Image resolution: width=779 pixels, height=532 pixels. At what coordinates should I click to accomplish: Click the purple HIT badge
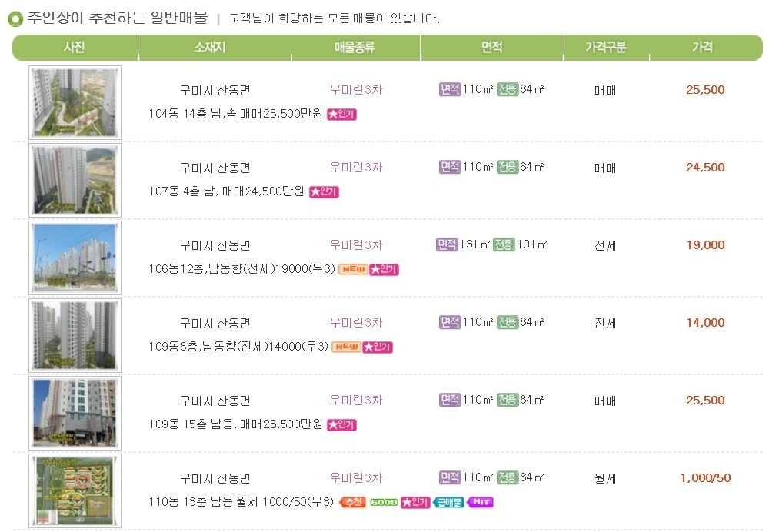(480, 502)
